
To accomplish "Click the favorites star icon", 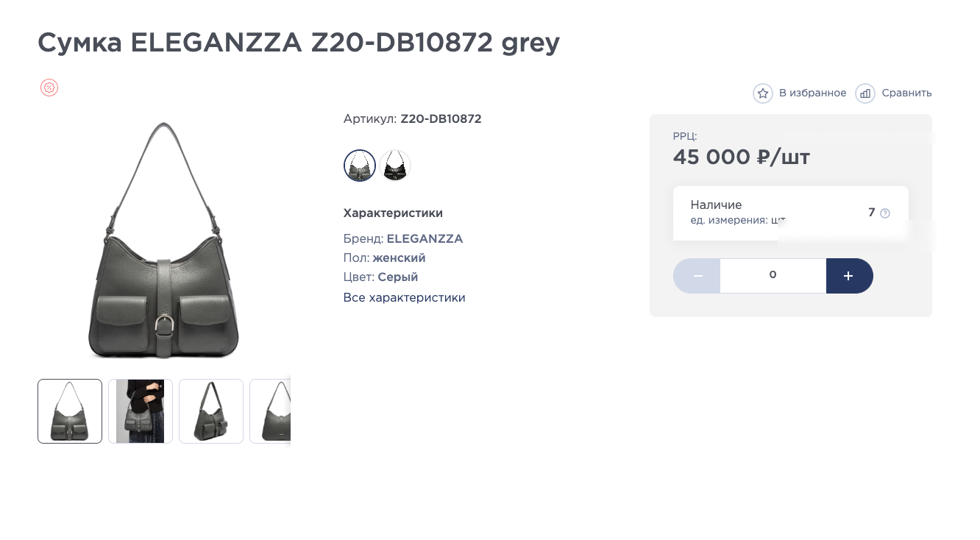I will click(x=763, y=93).
